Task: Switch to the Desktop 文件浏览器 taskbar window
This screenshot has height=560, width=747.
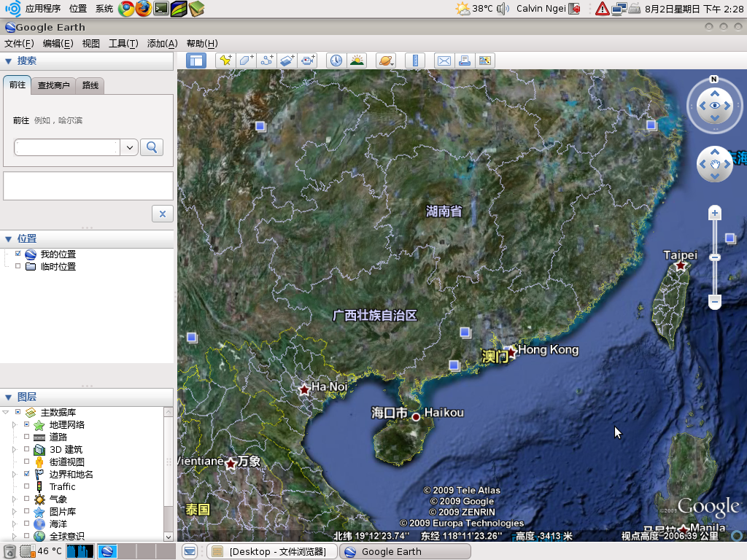Action: click(x=271, y=551)
